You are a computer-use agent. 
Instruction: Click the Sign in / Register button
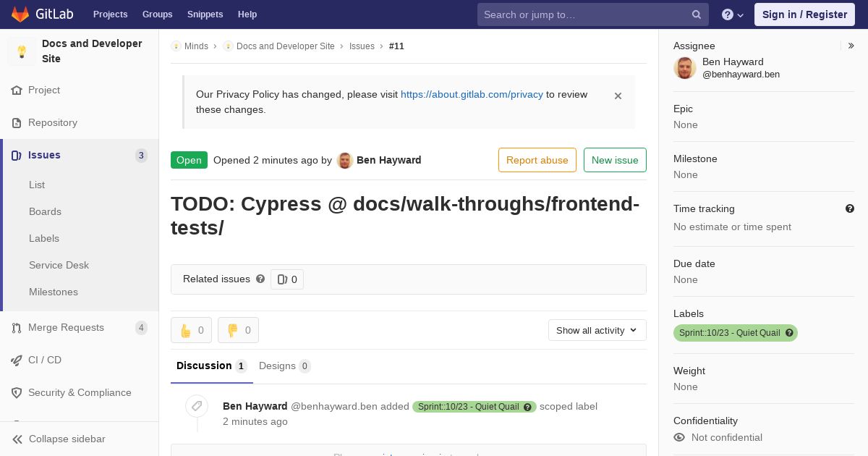coord(804,14)
